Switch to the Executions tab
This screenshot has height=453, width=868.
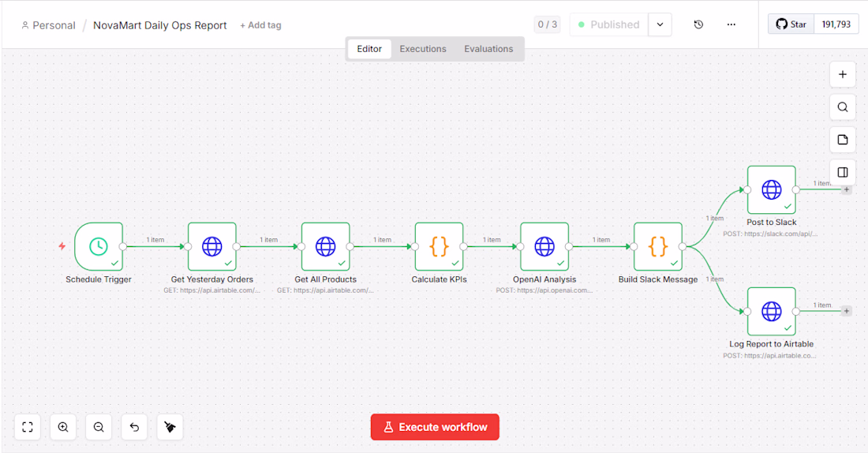423,49
